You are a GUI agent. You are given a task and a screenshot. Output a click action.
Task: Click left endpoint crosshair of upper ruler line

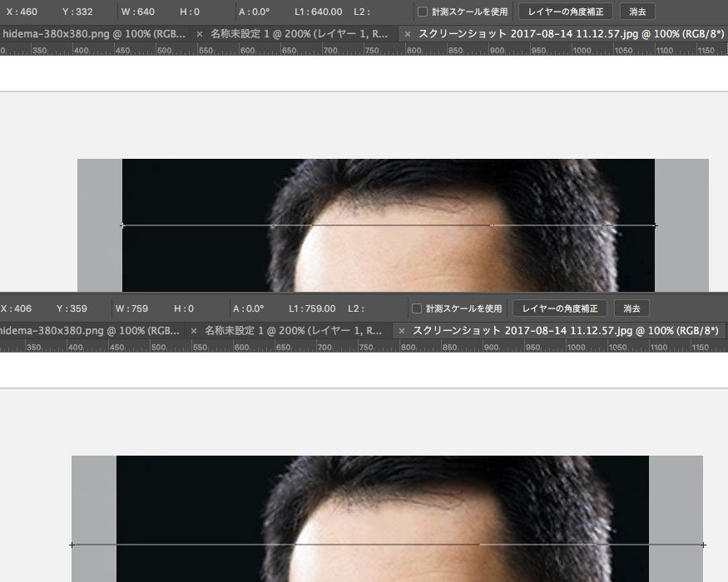pos(122,225)
